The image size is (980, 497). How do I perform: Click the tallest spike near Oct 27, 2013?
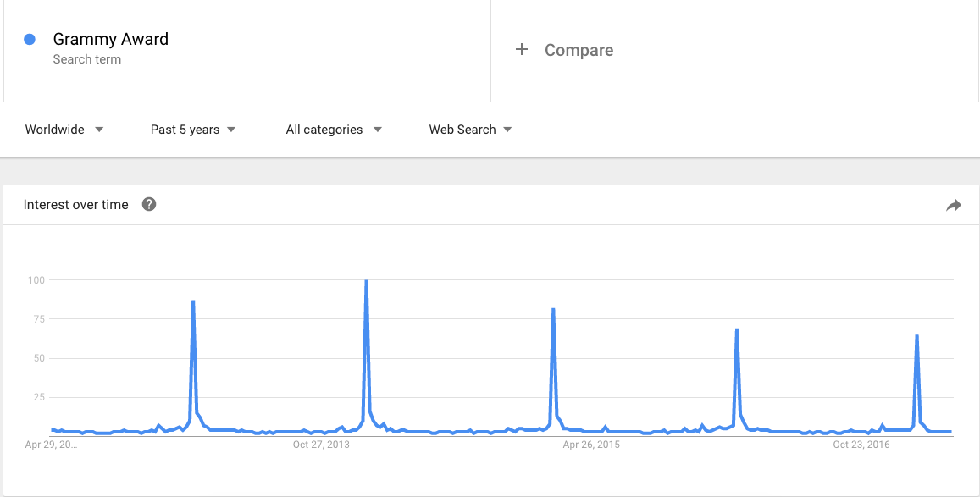367,279
